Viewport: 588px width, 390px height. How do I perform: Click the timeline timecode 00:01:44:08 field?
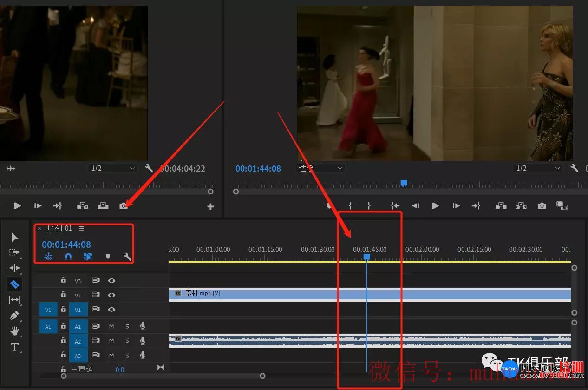66,245
